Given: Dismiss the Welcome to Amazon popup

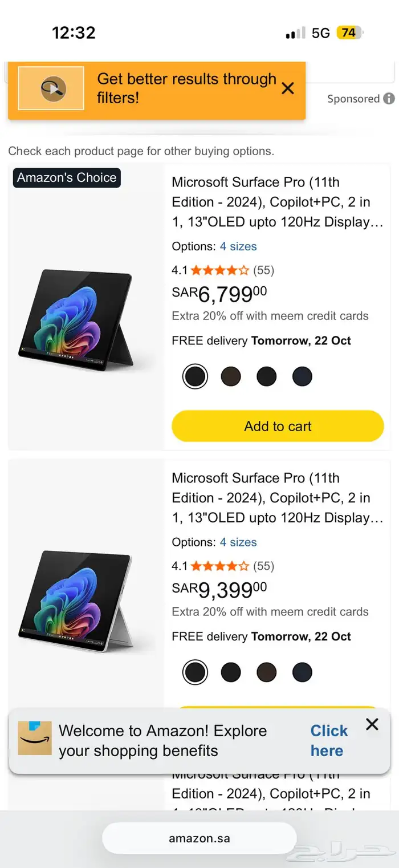Looking at the screenshot, I should tap(372, 724).
